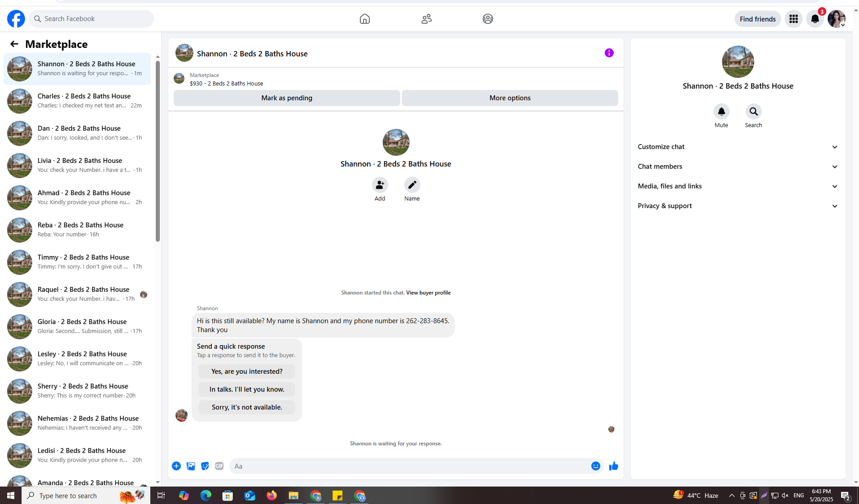Open conversation information purple icon
The width and height of the screenshot is (859, 504).
609,53
